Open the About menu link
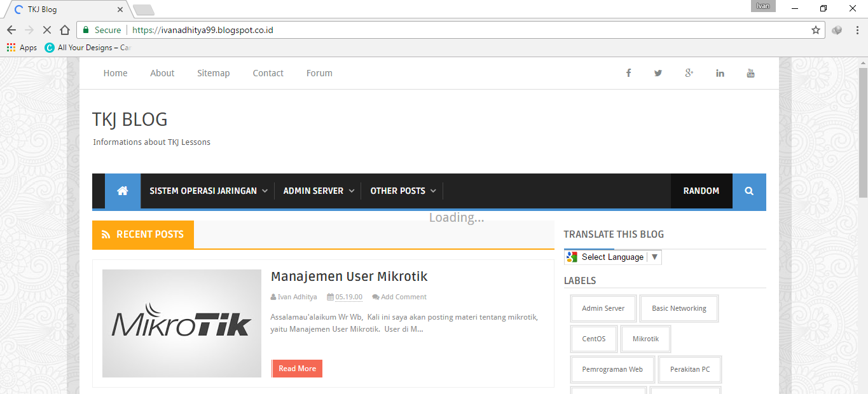Viewport: 868px width, 394px height. pos(162,73)
